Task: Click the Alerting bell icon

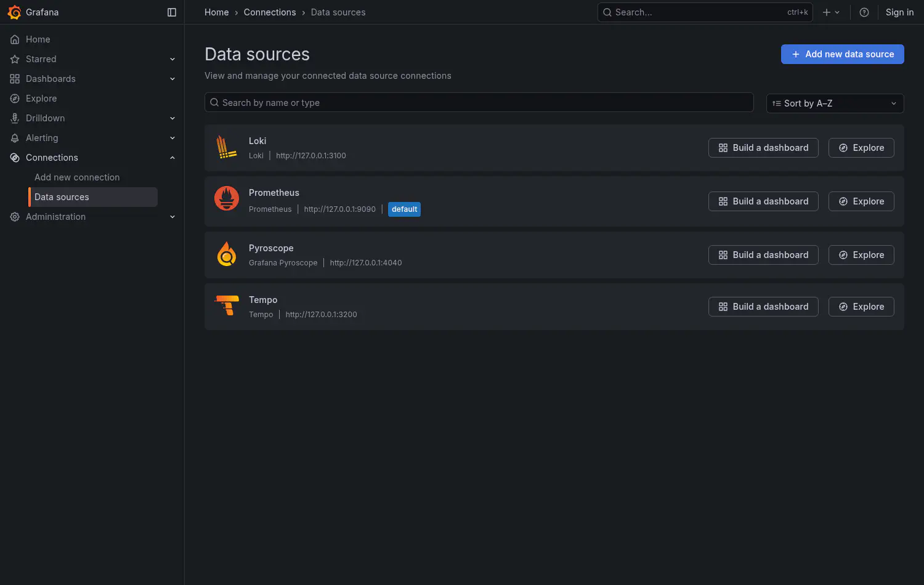Action: (x=15, y=138)
